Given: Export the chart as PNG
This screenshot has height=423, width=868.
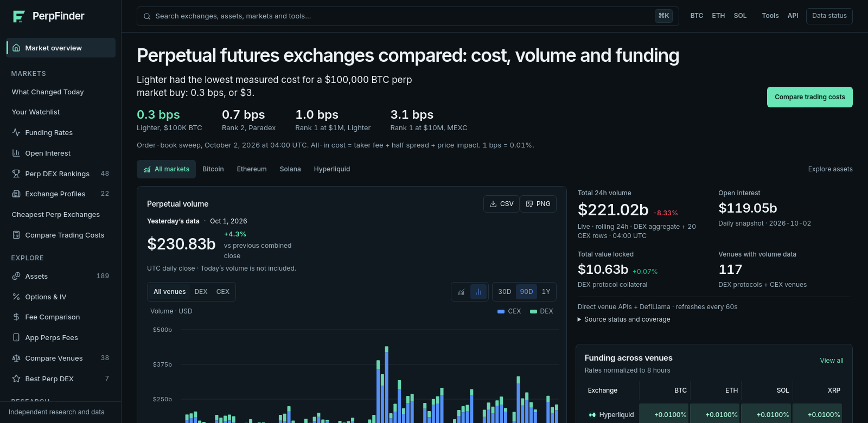Looking at the screenshot, I should point(538,204).
